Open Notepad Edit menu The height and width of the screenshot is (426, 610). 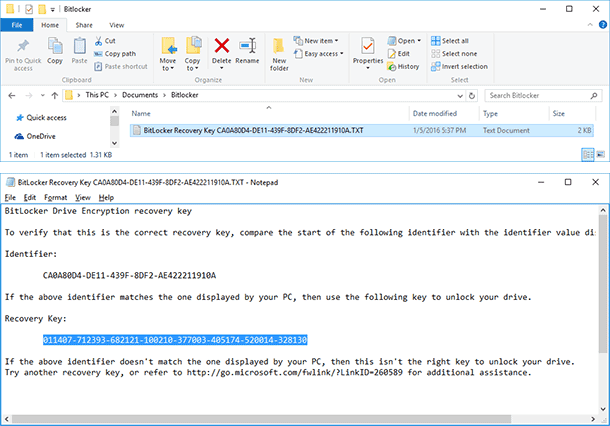tap(30, 198)
